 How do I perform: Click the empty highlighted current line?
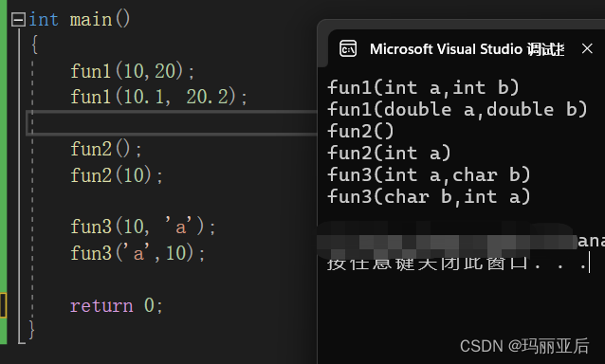coord(172,123)
